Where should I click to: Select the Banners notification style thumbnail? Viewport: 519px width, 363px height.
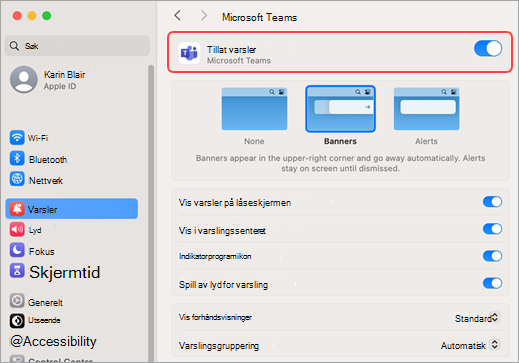click(340, 109)
